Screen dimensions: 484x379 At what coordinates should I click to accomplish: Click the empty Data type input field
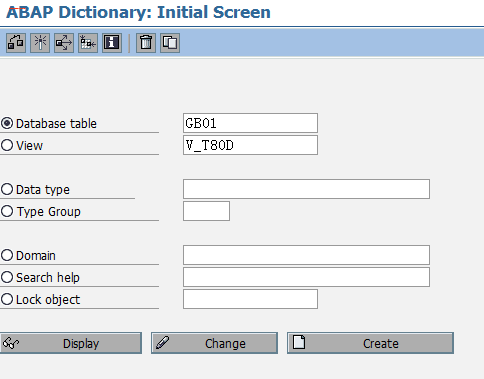pos(306,189)
